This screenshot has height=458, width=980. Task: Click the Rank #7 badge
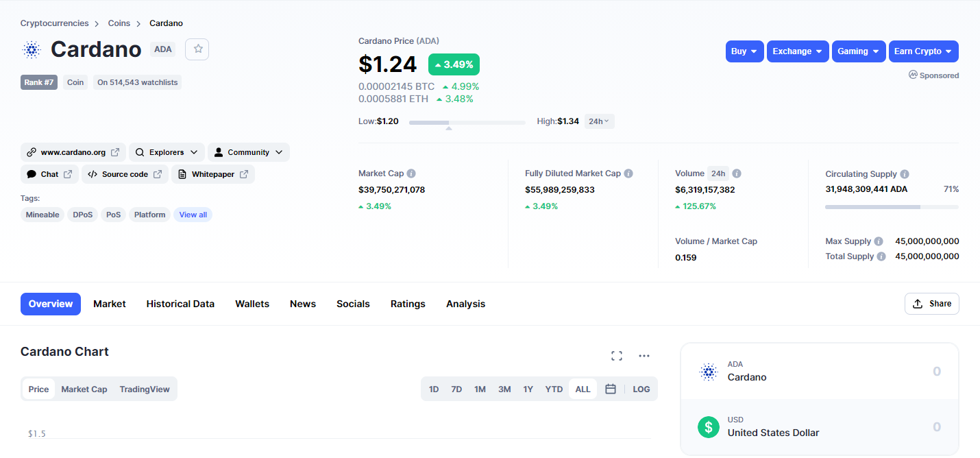tap(39, 82)
